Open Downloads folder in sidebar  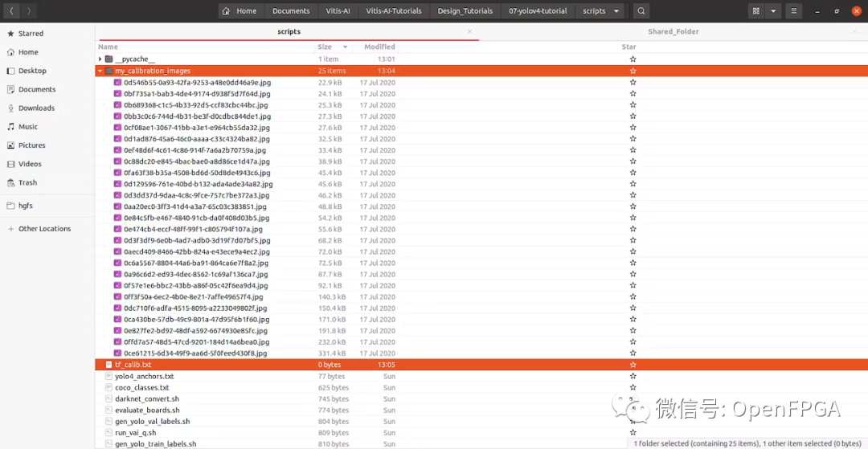[36, 108]
